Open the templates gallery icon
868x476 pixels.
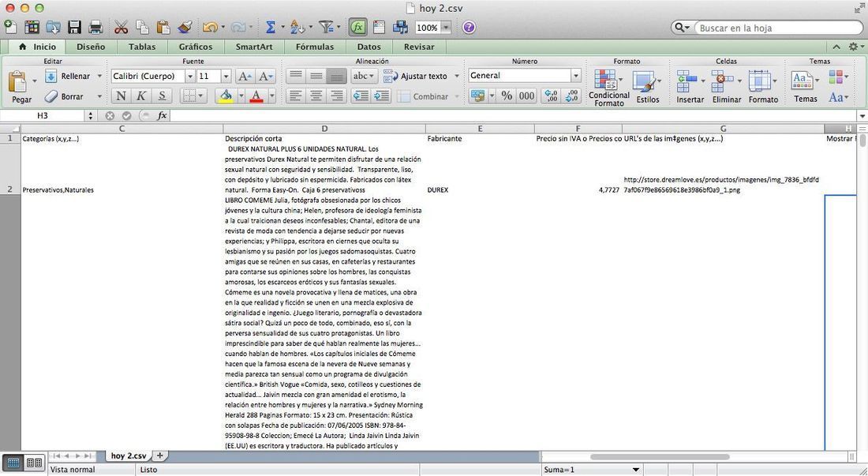click(32, 27)
